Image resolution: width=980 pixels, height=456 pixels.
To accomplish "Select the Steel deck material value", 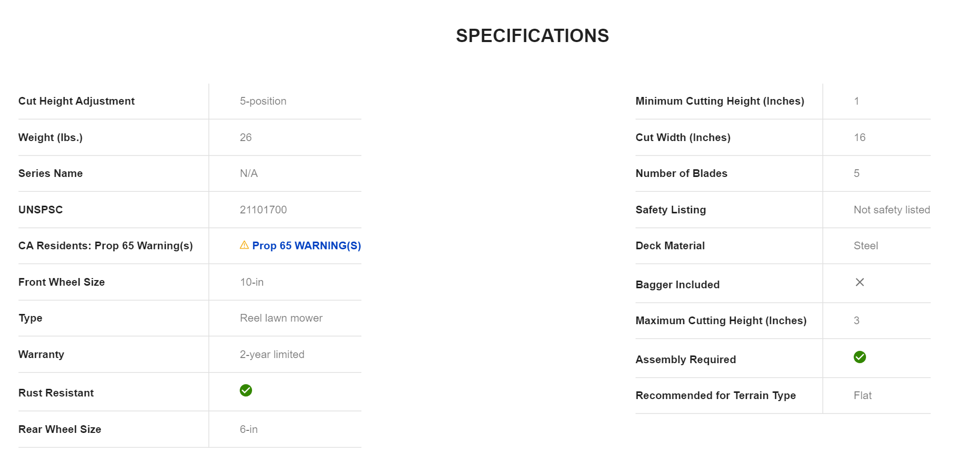I will (x=866, y=246).
